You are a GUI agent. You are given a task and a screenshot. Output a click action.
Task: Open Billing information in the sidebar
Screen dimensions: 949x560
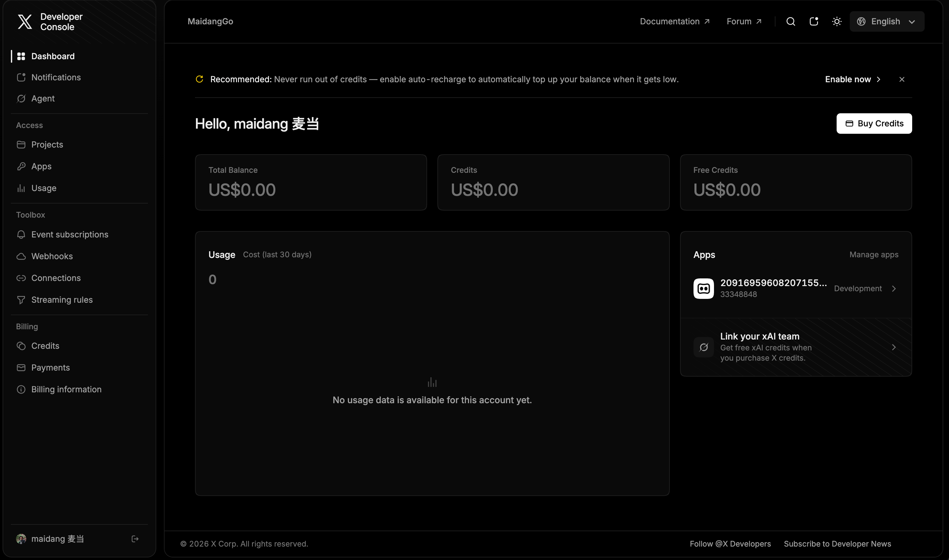[79, 389]
